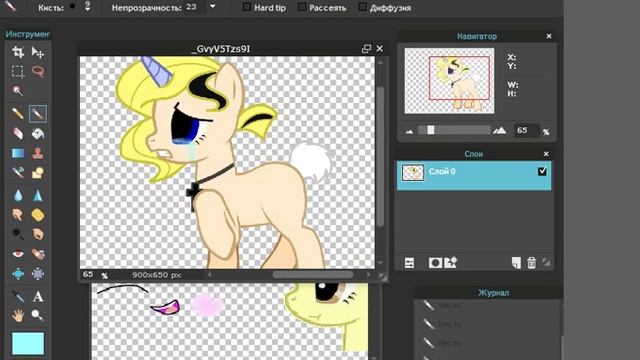Select the Sponge tool
This screenshot has height=360, width=640.
38,215
